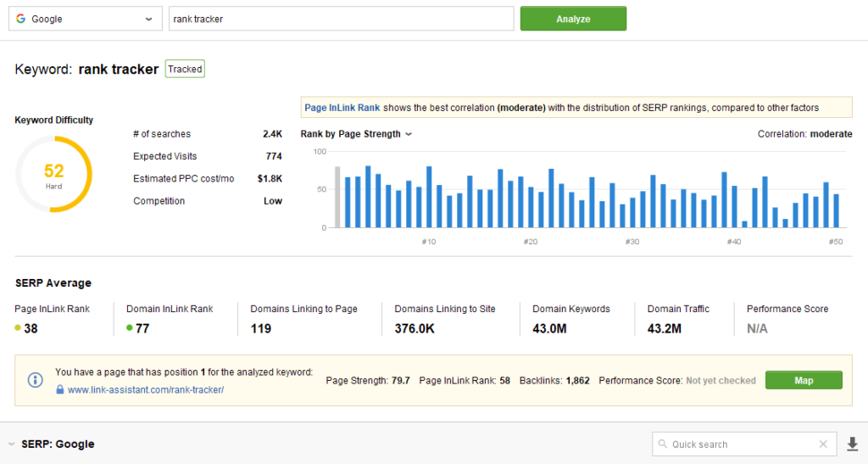The width and height of the screenshot is (868, 464).
Task: Open the www.link-assistant.com/rank-tracker/ link
Action: (x=145, y=389)
